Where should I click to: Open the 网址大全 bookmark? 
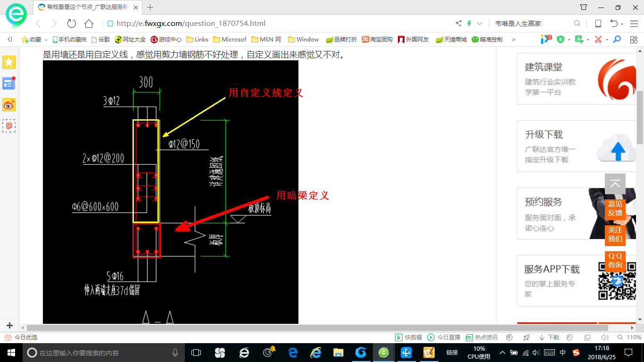(x=130, y=40)
